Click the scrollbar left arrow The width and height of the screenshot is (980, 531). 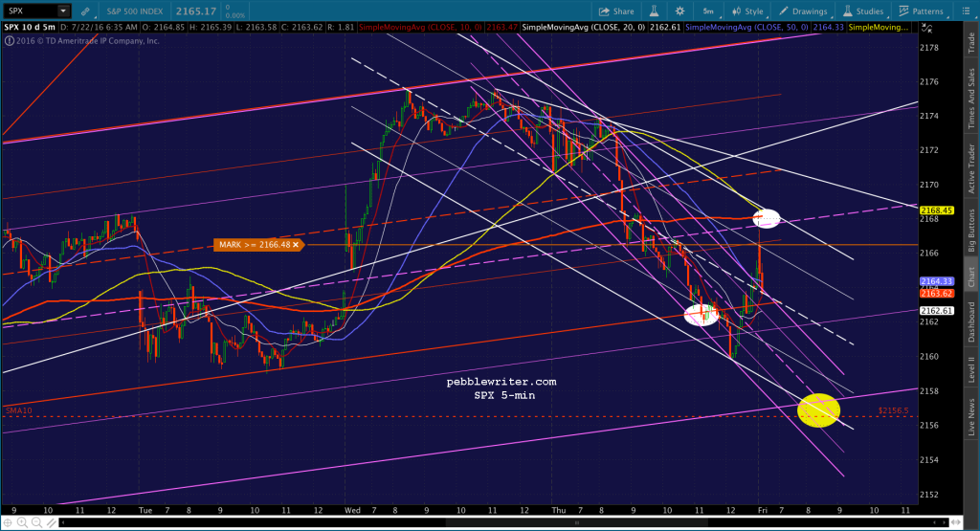63,522
